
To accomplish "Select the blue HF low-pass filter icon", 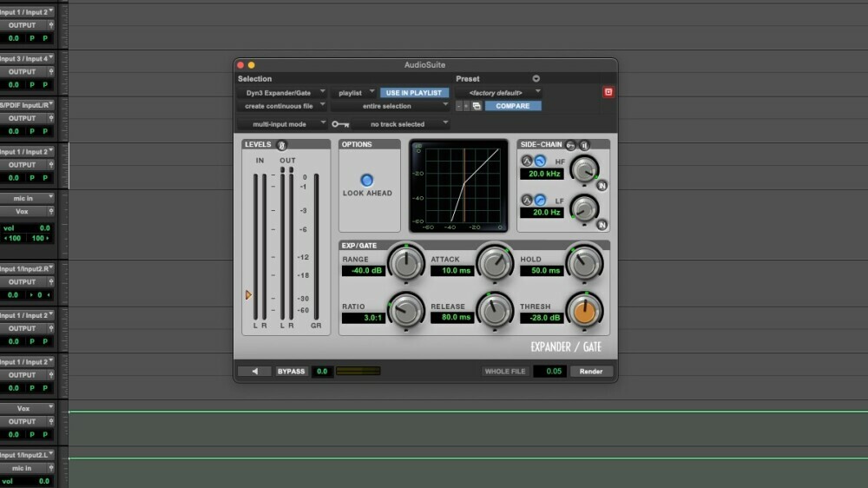I will point(540,162).
